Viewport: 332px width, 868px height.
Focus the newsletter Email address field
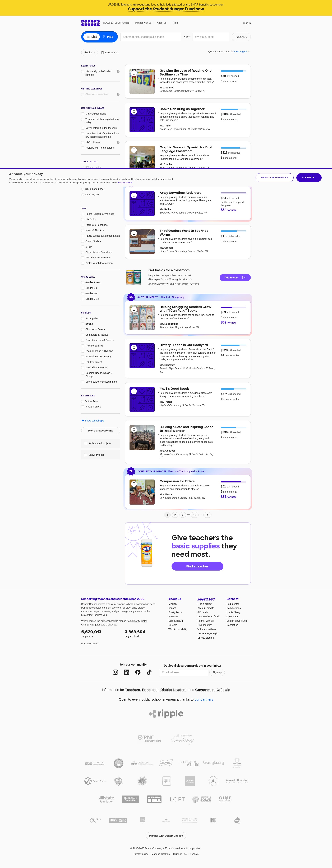point(184,672)
